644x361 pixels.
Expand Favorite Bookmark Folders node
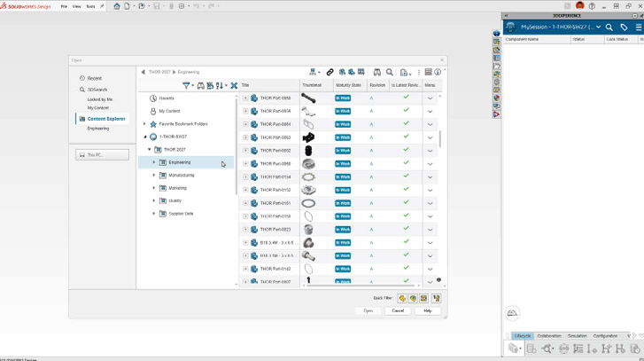coord(144,124)
